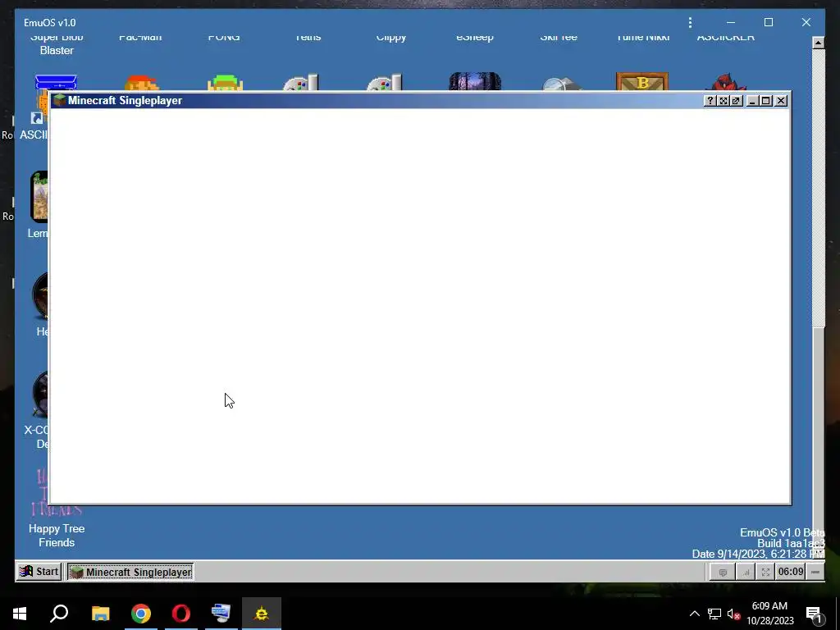Screen dimensions: 840x630
Task: Show hidden system tray icons
Action: [x=694, y=614]
